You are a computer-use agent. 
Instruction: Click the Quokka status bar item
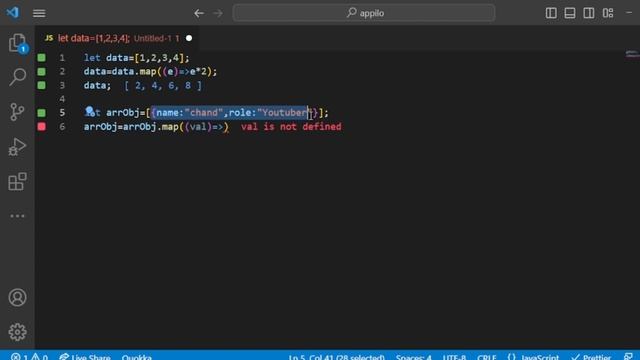(x=137, y=357)
